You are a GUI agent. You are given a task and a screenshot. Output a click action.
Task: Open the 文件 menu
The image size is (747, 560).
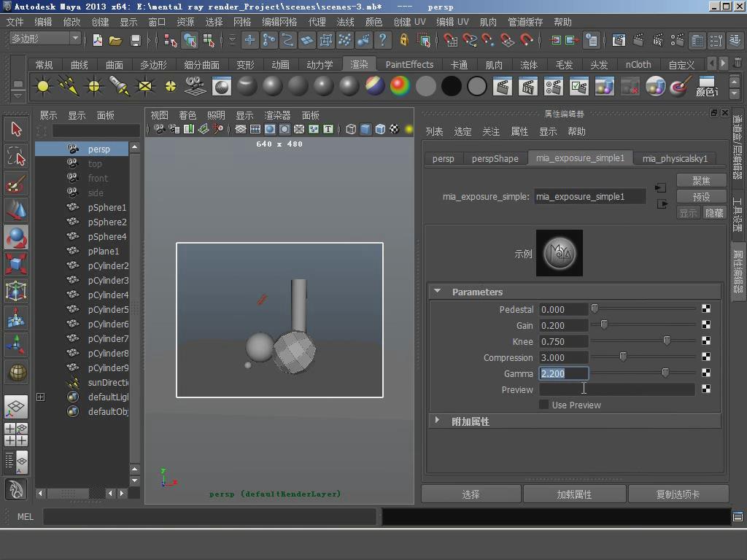click(15, 23)
